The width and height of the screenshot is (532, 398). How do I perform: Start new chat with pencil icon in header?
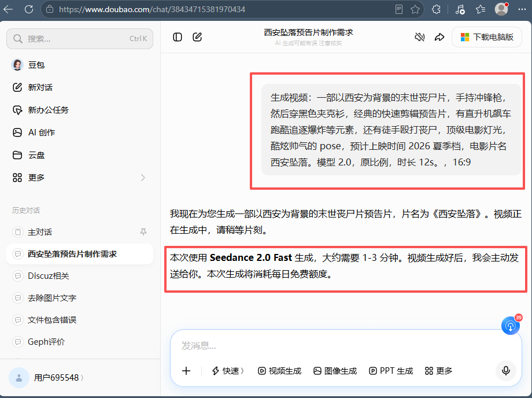point(197,37)
